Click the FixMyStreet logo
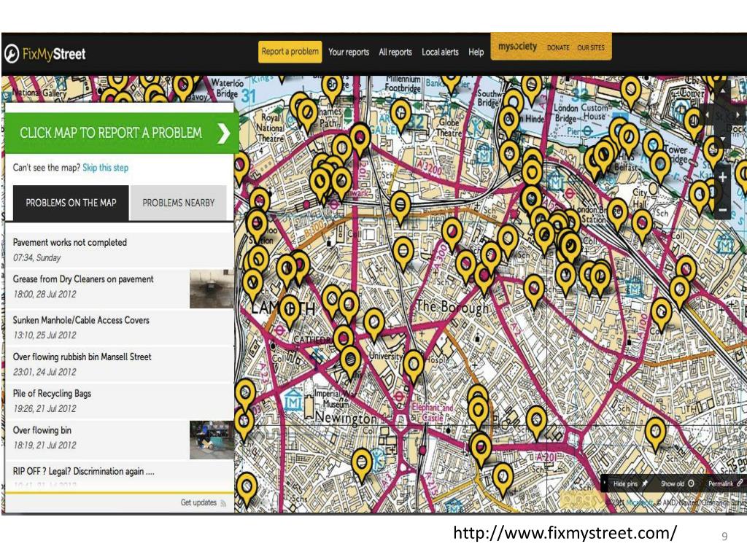Screen dimensions: 747x560 point(44,53)
